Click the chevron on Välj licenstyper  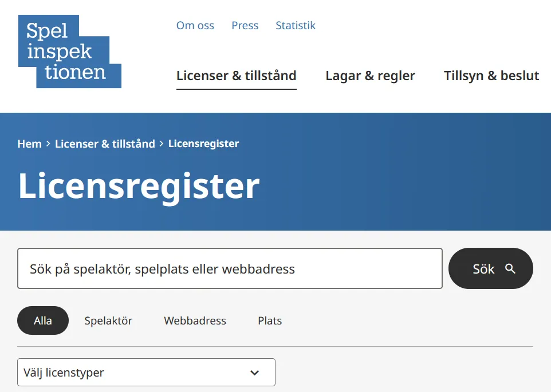coord(255,372)
